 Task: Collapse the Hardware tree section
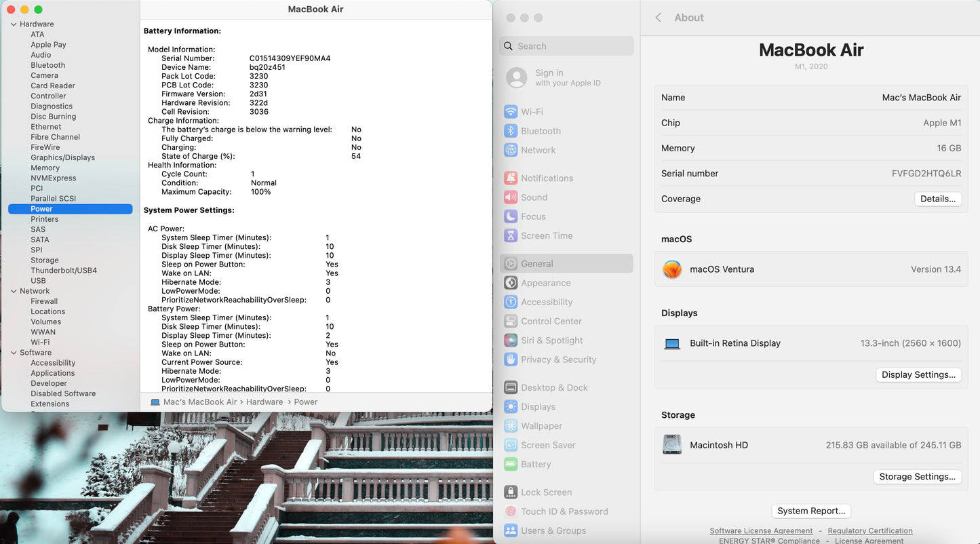(14, 24)
